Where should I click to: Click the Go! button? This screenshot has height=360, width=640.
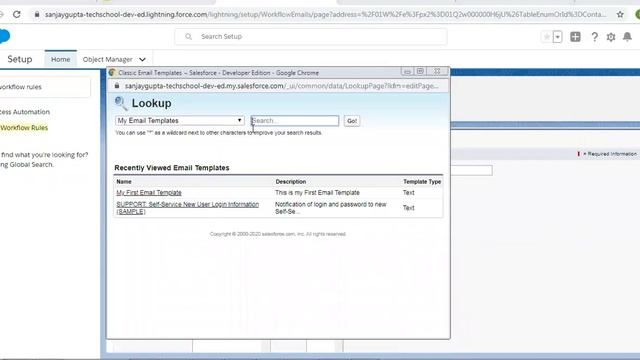[352, 121]
